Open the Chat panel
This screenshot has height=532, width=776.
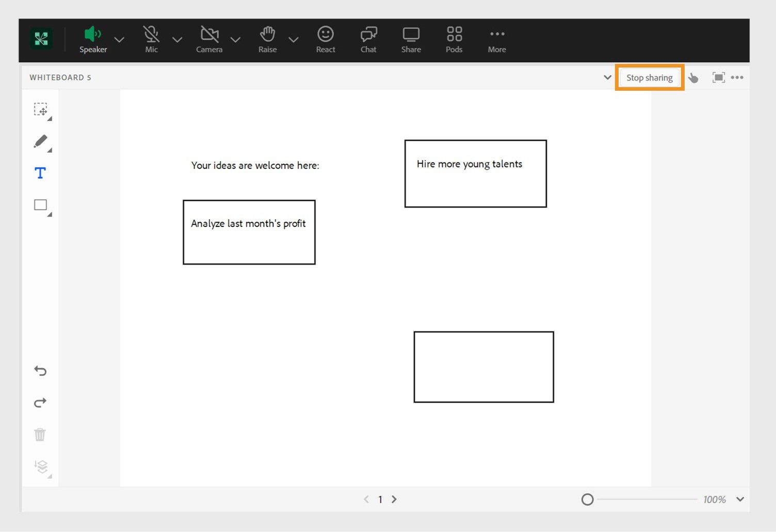point(368,40)
